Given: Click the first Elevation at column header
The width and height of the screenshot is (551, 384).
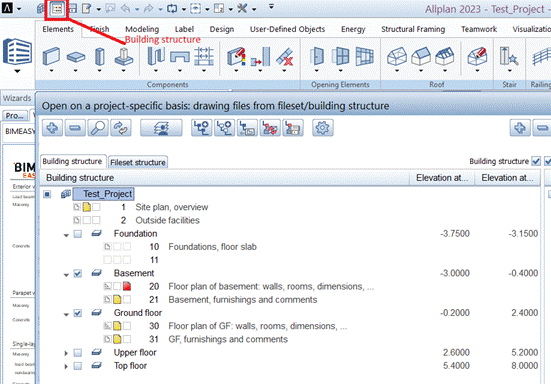Looking at the screenshot, I should [442, 178].
